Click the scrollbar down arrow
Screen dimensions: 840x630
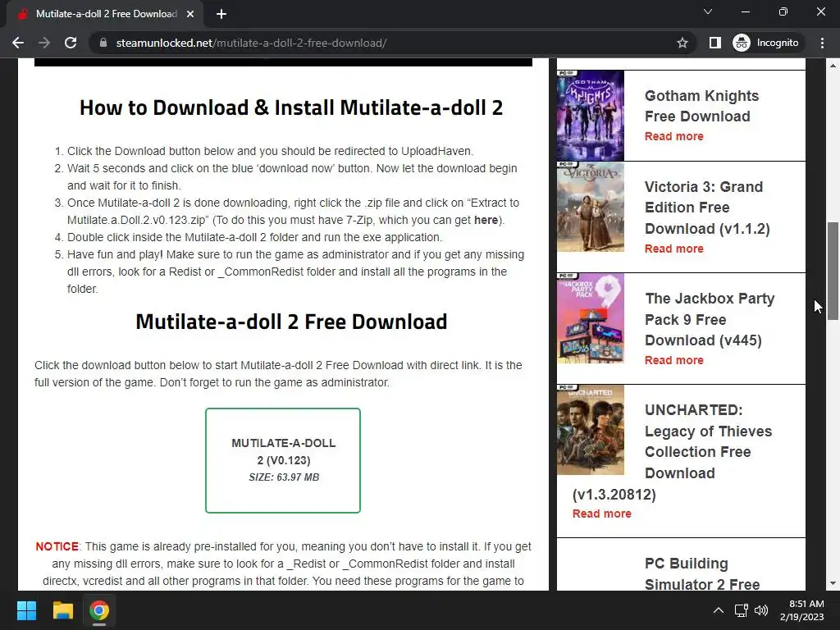coord(833,583)
